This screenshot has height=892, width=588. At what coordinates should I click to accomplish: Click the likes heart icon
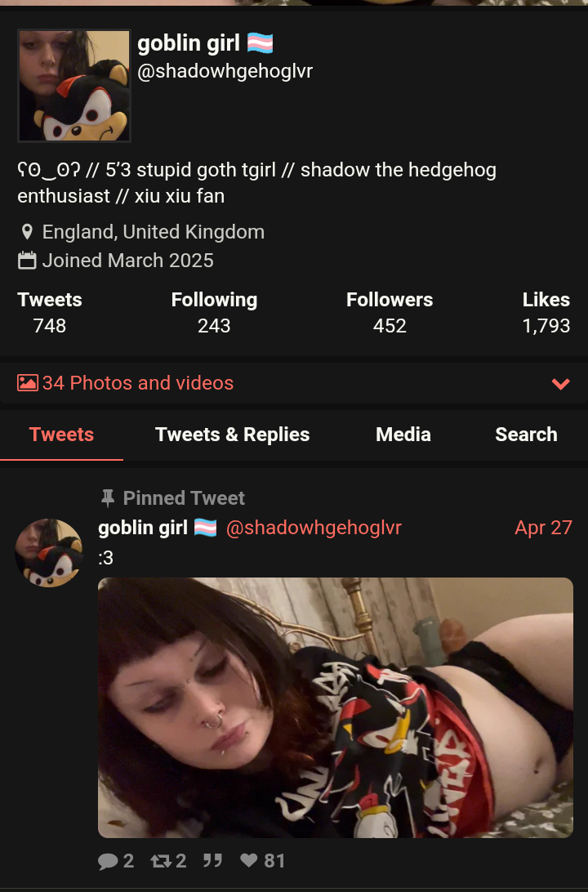248,861
